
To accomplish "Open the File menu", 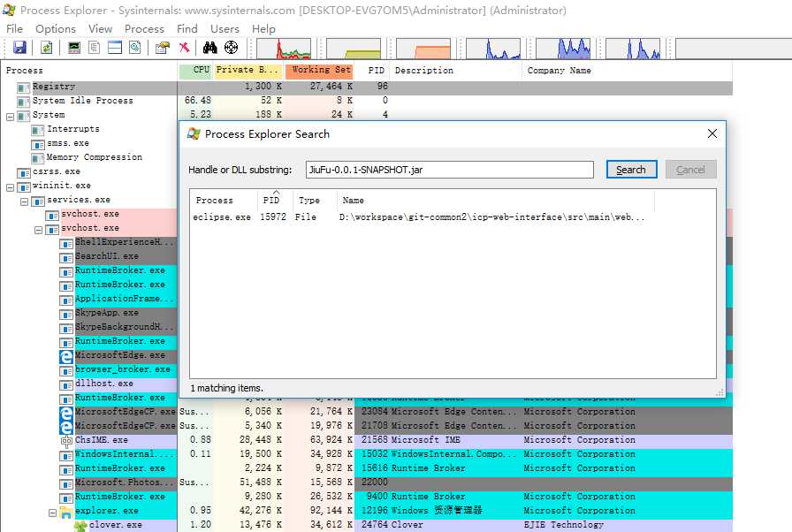I will click(x=14, y=29).
